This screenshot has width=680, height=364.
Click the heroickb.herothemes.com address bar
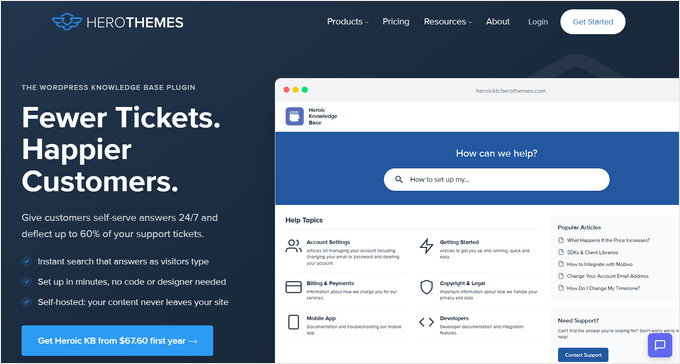[510, 91]
